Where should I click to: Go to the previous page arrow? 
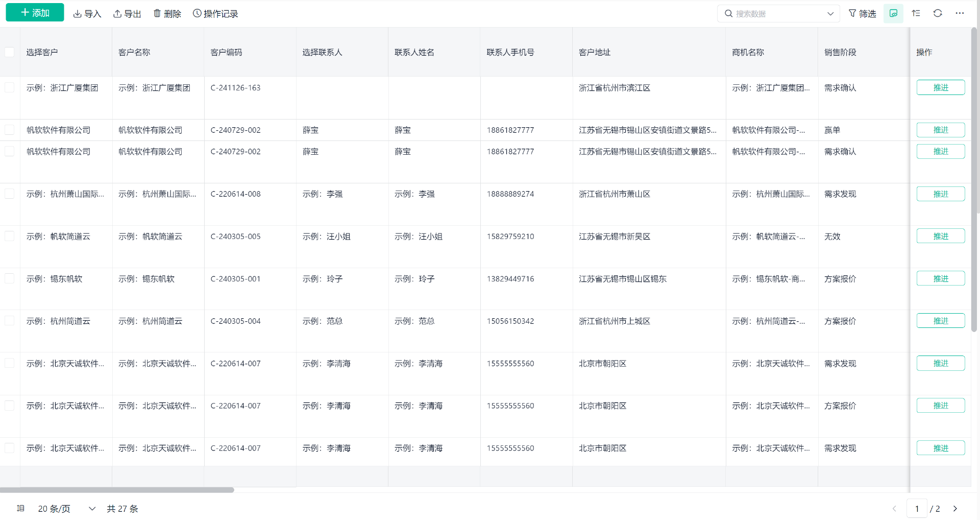(x=894, y=509)
